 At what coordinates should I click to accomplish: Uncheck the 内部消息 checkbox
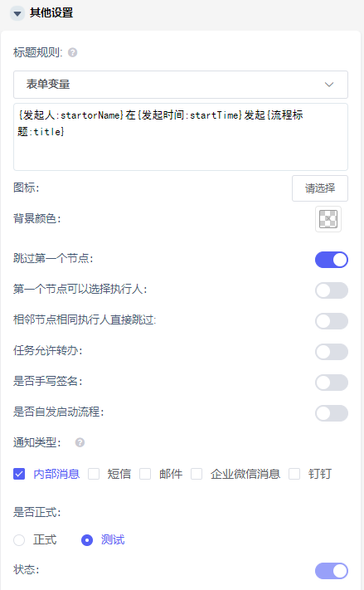coord(19,474)
